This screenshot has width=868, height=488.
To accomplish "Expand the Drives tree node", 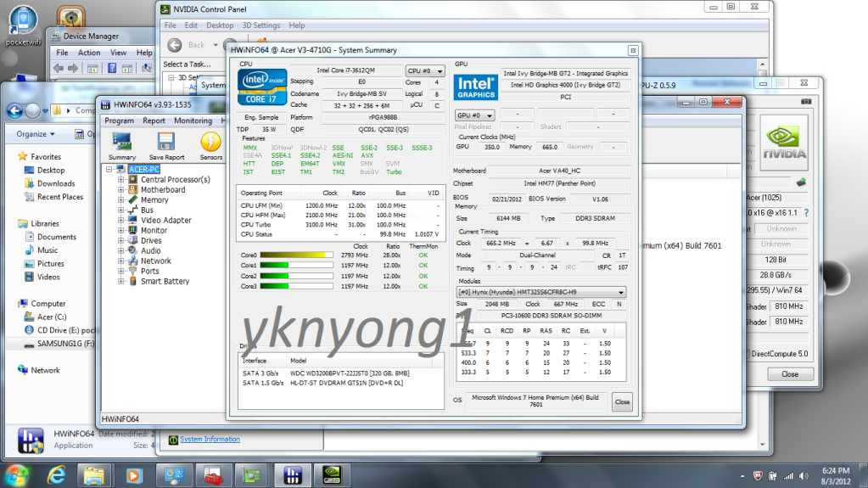I will pyautogui.click(x=120, y=240).
